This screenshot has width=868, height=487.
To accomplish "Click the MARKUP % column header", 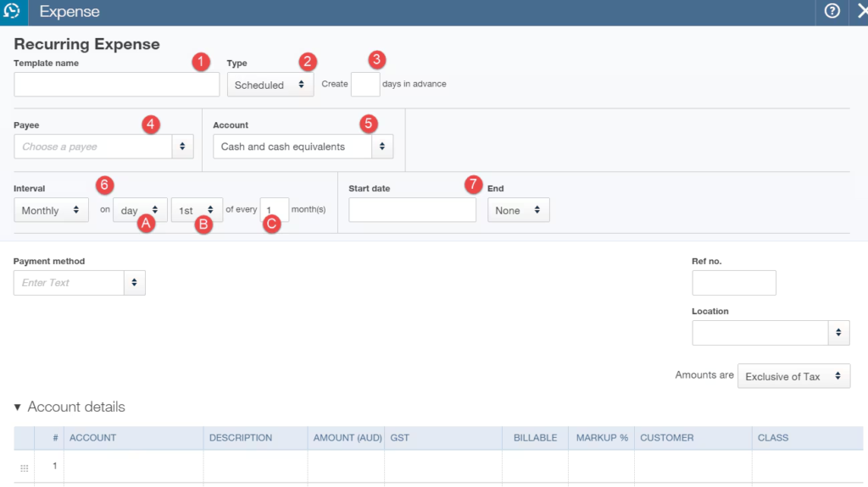I will pos(602,438).
